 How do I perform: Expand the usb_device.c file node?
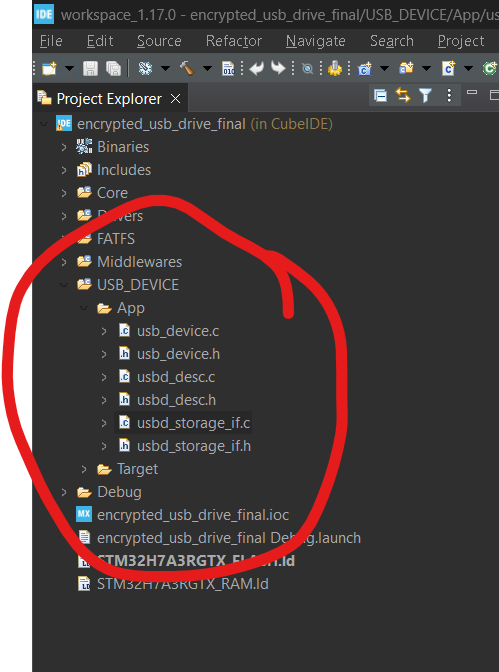[104, 331]
